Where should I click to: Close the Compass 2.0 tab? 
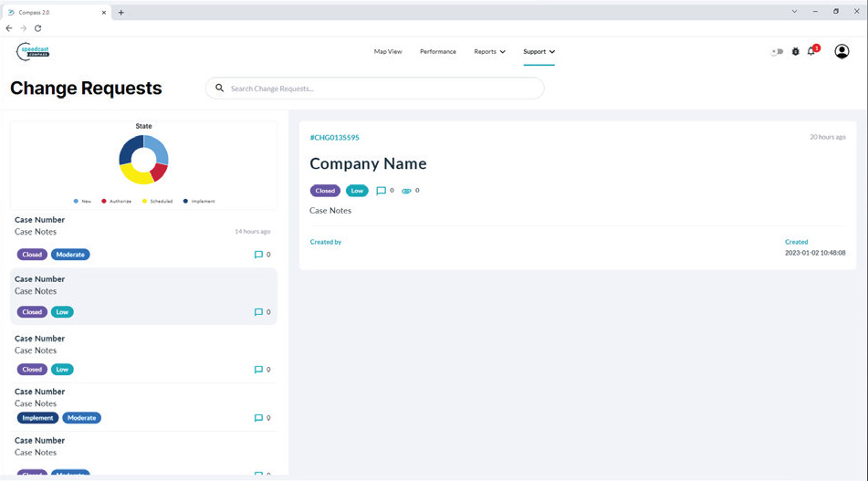tap(103, 12)
